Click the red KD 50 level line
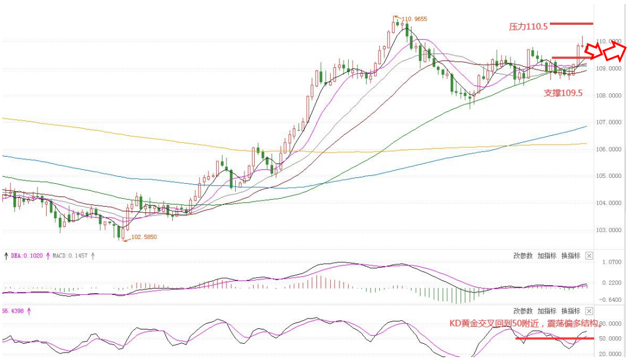The height and width of the screenshot is (364, 638). tap(554, 338)
